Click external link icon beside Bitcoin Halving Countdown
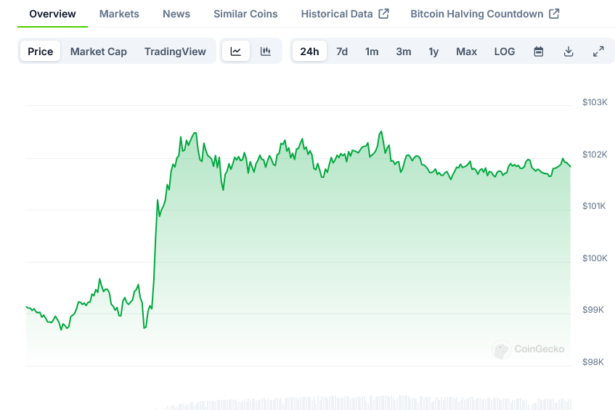 [x=554, y=14]
